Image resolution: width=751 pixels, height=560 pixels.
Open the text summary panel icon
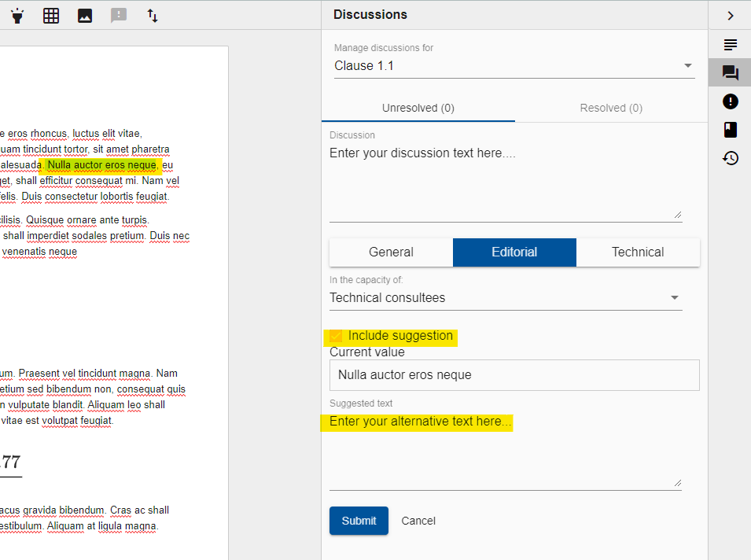coord(730,44)
